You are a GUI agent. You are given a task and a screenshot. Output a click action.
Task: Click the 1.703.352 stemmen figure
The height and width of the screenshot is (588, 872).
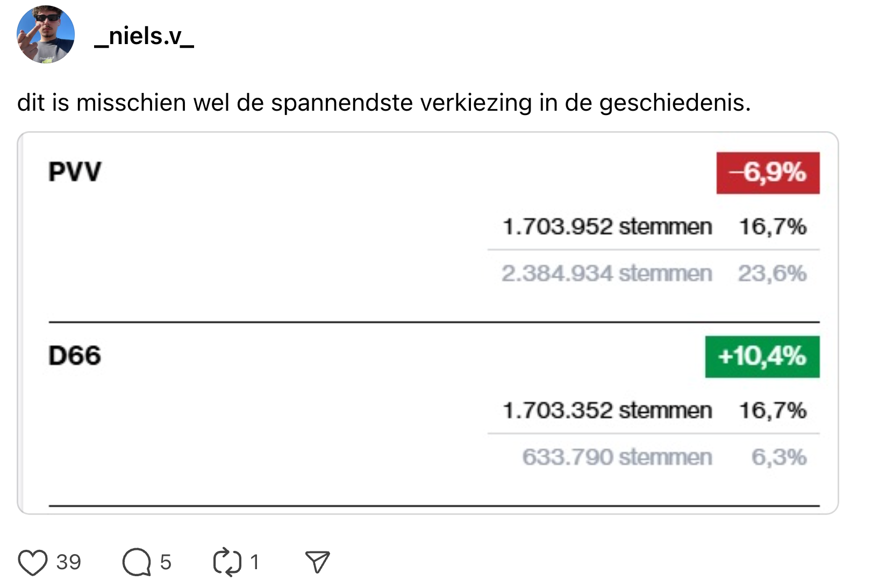[607, 411]
